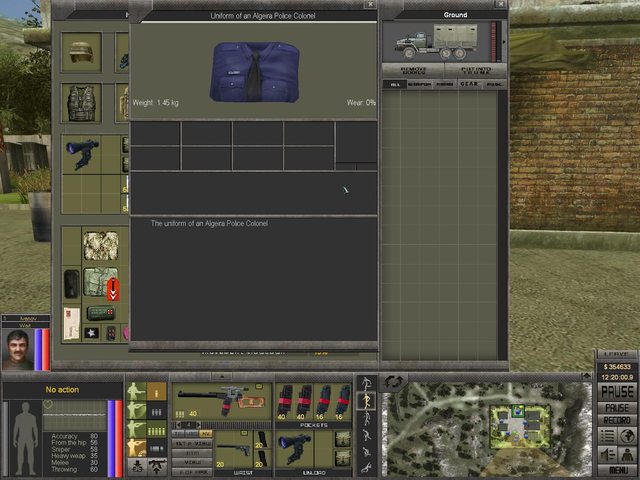Toggle five-round burst fire mode
The image size is (640, 480).
(x=156, y=429)
